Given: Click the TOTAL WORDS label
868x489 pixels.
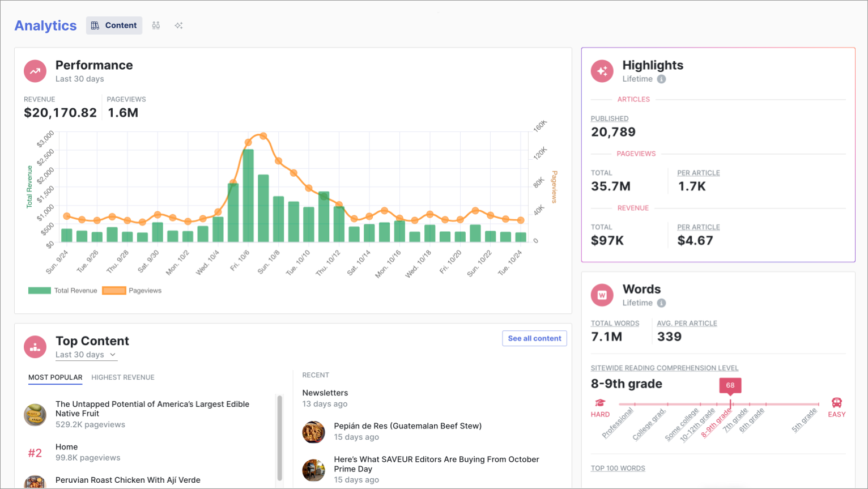Looking at the screenshot, I should click(615, 324).
